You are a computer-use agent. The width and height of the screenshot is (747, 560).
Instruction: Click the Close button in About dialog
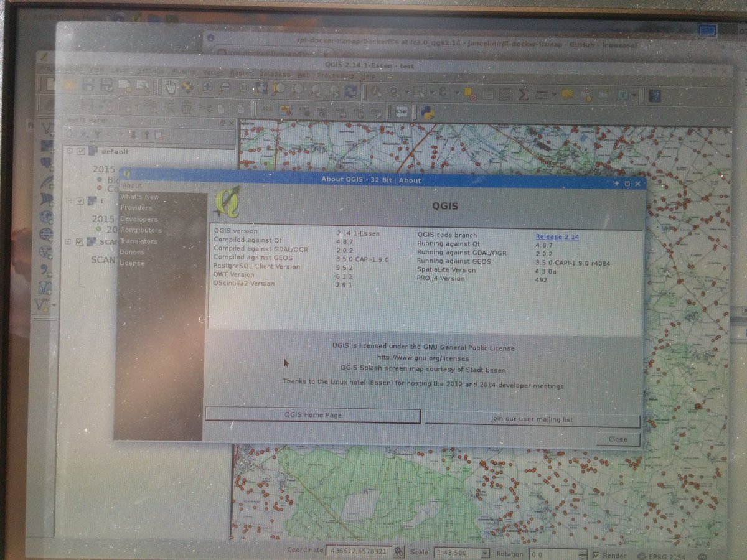[x=618, y=439]
